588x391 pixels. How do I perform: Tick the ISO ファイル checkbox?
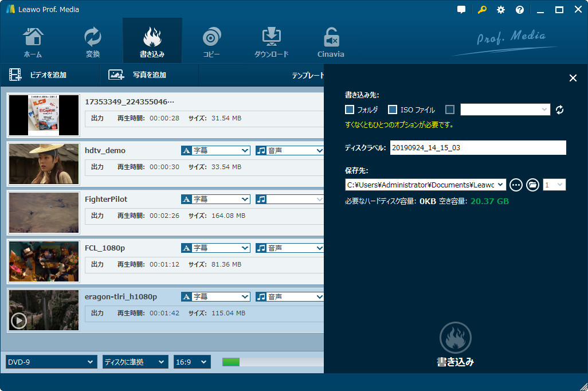[393, 110]
